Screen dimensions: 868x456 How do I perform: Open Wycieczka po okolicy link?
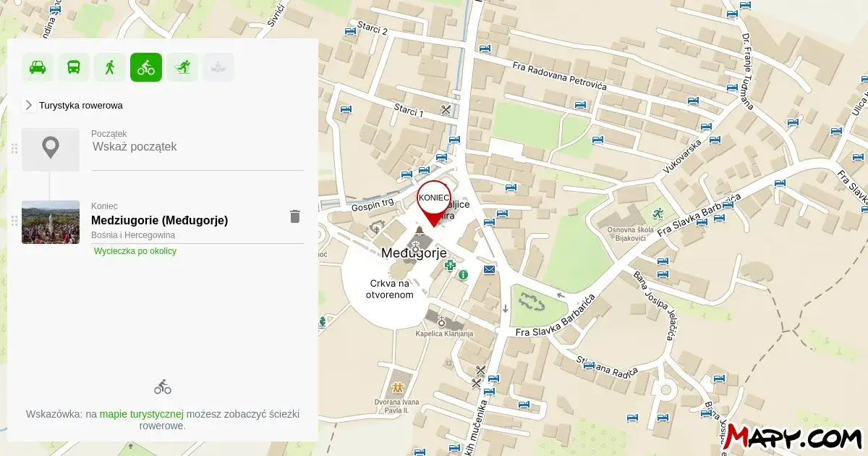coord(135,251)
